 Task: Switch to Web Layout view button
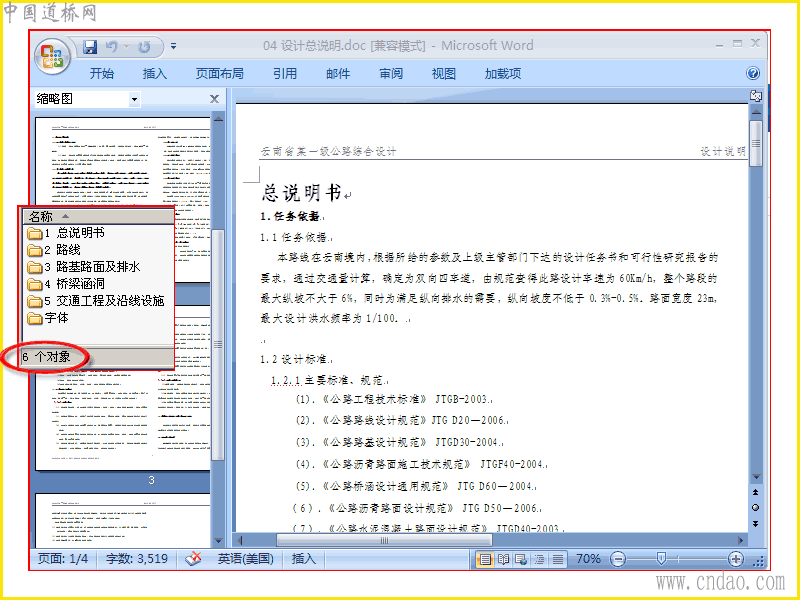(x=521, y=559)
